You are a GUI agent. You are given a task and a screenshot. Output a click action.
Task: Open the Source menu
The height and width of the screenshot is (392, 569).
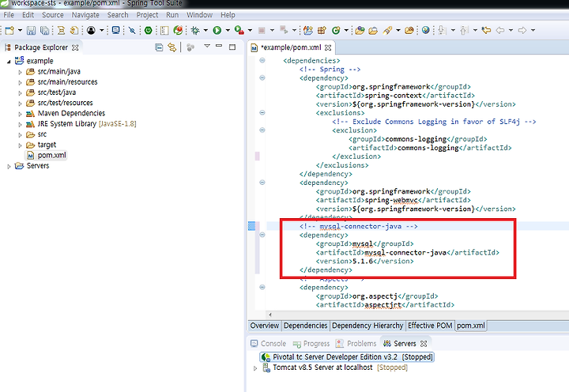53,15
